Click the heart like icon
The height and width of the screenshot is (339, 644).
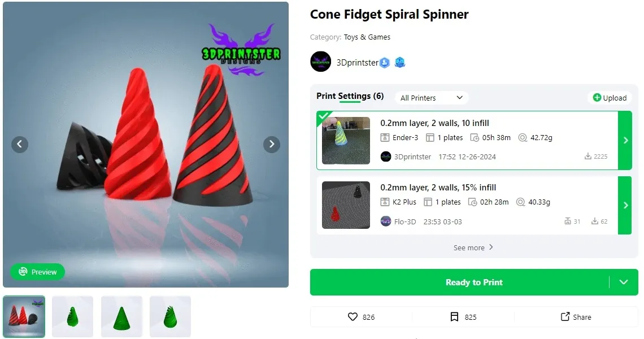353,317
